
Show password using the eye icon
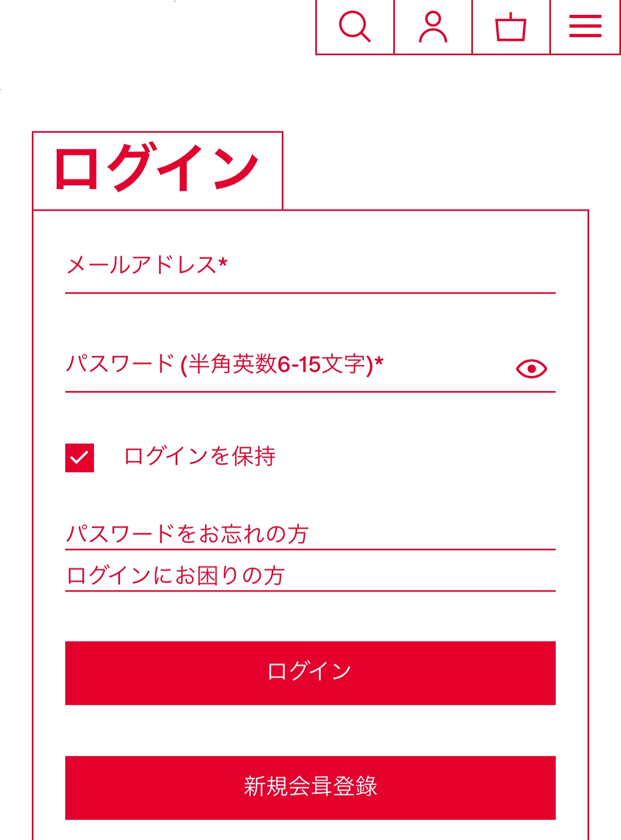(x=531, y=368)
